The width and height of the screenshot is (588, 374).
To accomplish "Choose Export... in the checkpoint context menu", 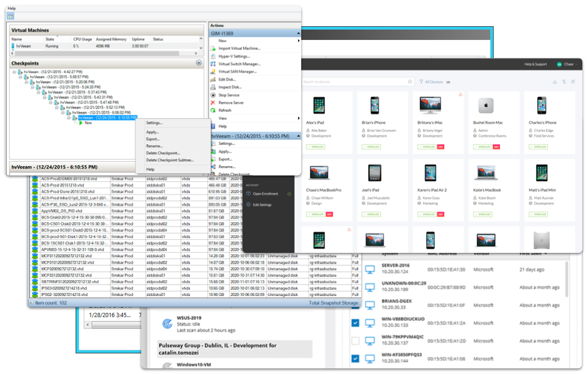I will pyautogui.click(x=153, y=139).
